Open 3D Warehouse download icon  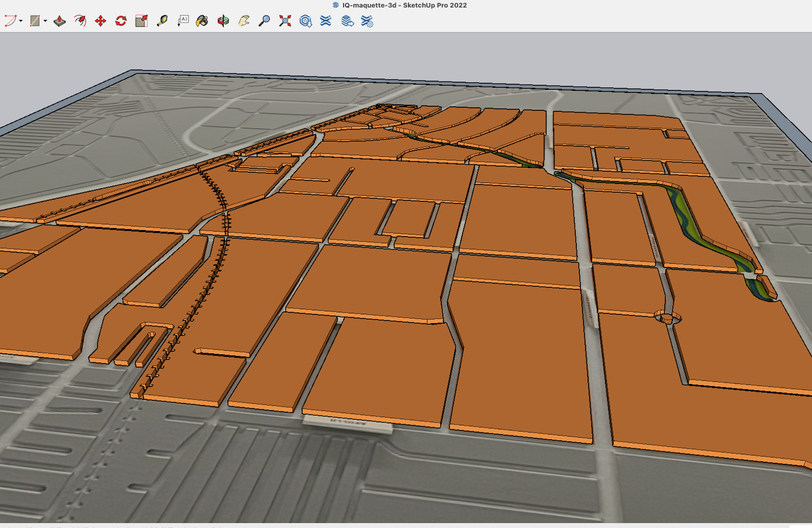tap(305, 21)
